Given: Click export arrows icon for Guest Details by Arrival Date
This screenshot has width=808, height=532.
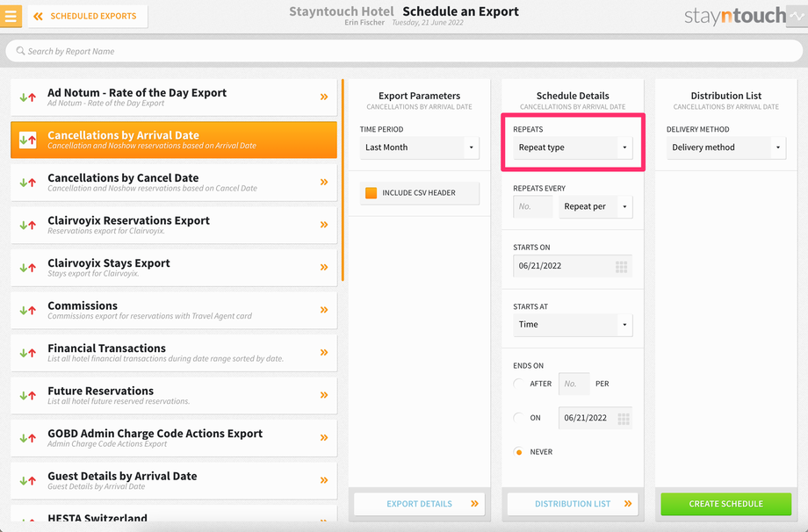Looking at the screenshot, I should (x=28, y=481).
